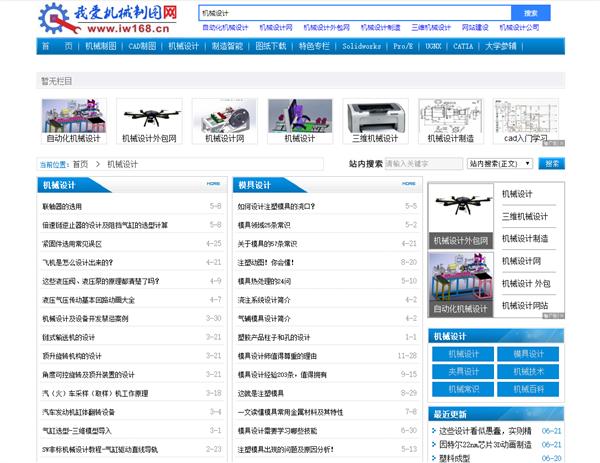Open the 机械设计 item in the blue navigation bar

(184, 46)
